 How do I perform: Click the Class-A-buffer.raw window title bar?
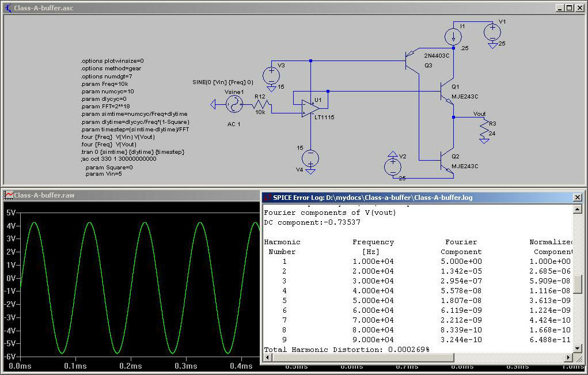(131, 195)
